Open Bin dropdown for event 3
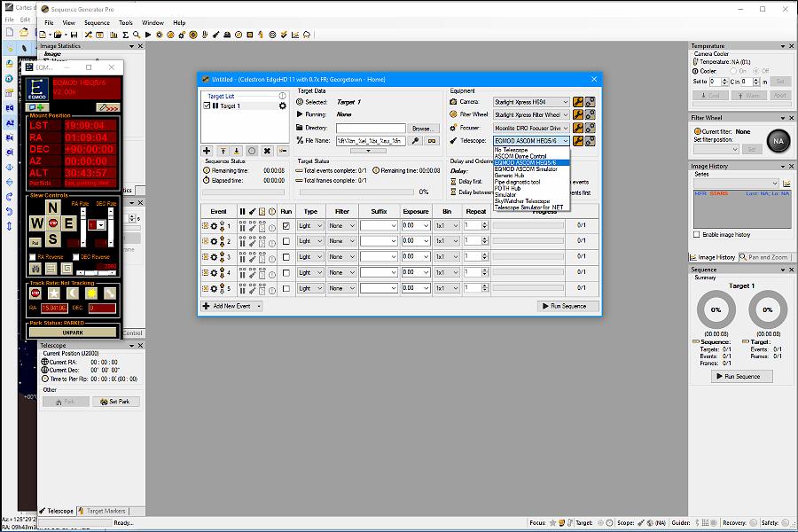This screenshot has width=798, height=532. (447, 257)
